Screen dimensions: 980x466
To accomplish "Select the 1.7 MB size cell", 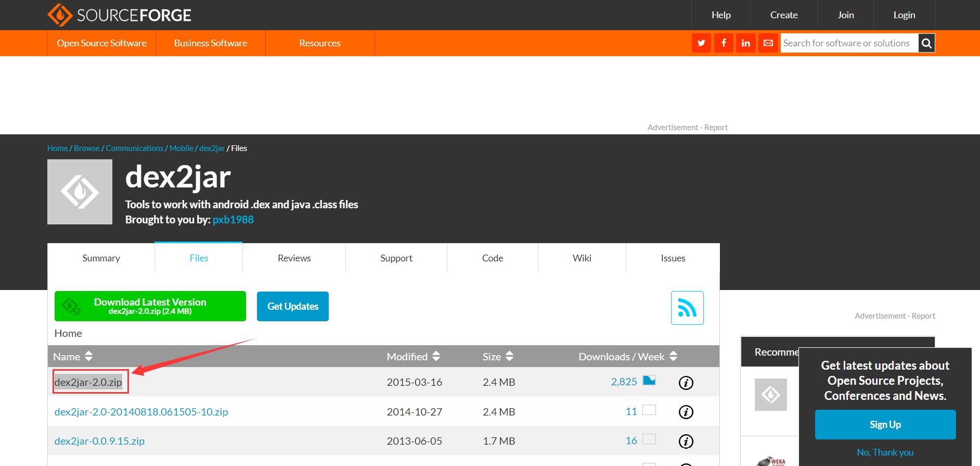I will [499, 441].
